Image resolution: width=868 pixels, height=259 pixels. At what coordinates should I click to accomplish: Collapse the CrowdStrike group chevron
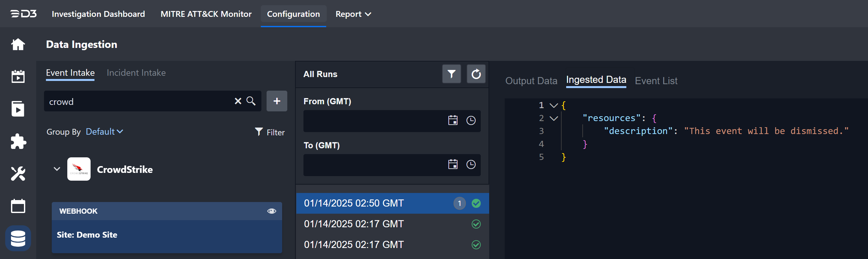point(57,169)
